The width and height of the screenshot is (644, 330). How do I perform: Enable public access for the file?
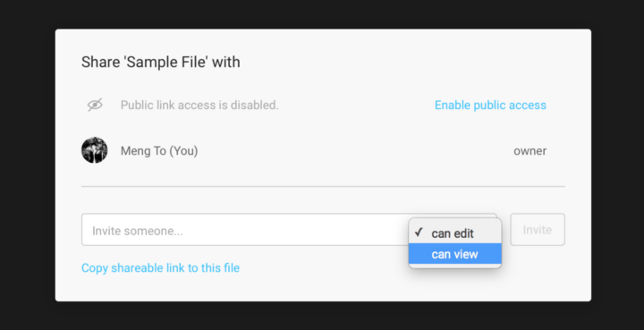490,105
